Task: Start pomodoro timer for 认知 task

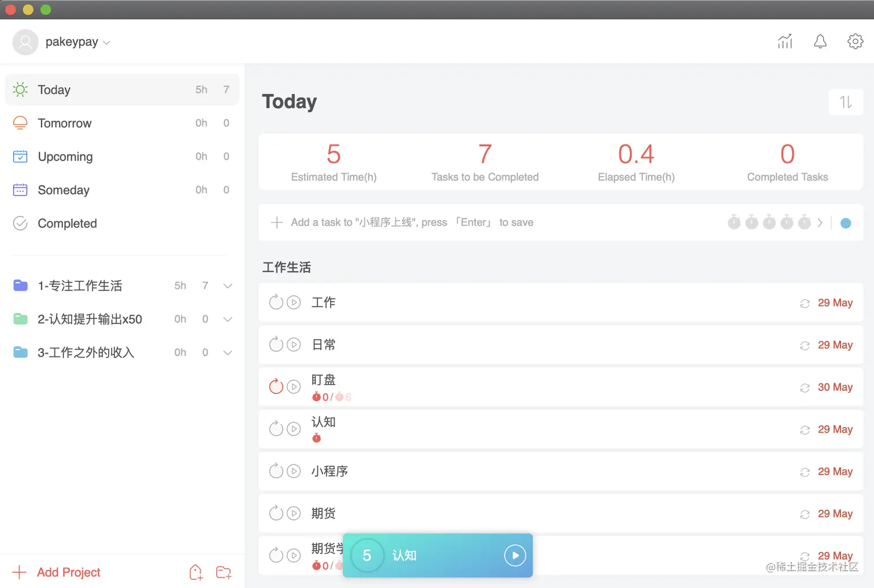Action: (x=294, y=429)
